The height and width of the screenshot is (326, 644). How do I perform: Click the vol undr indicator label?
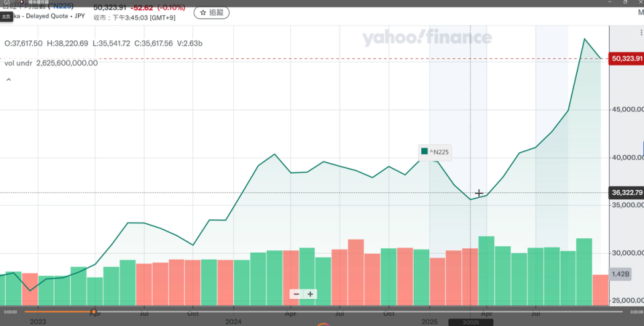(x=17, y=63)
